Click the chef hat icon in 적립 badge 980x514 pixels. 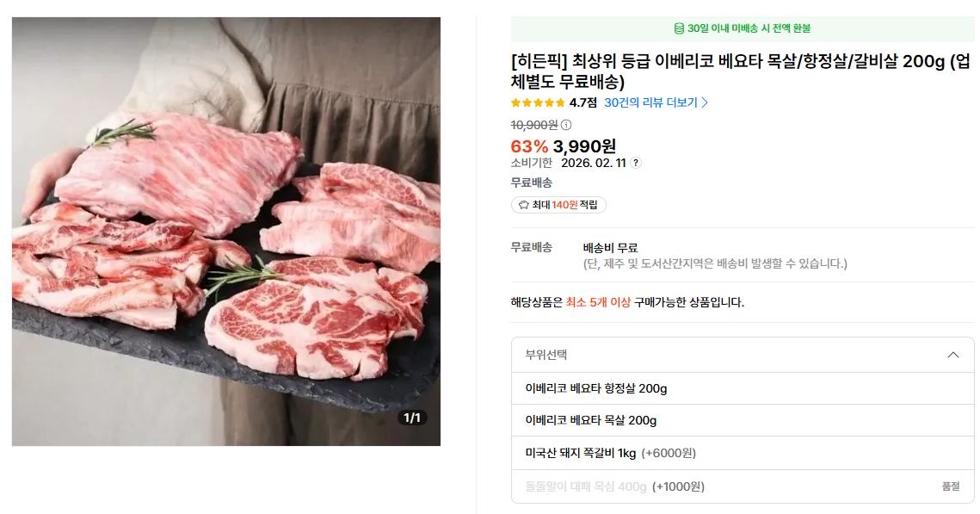pos(523,205)
